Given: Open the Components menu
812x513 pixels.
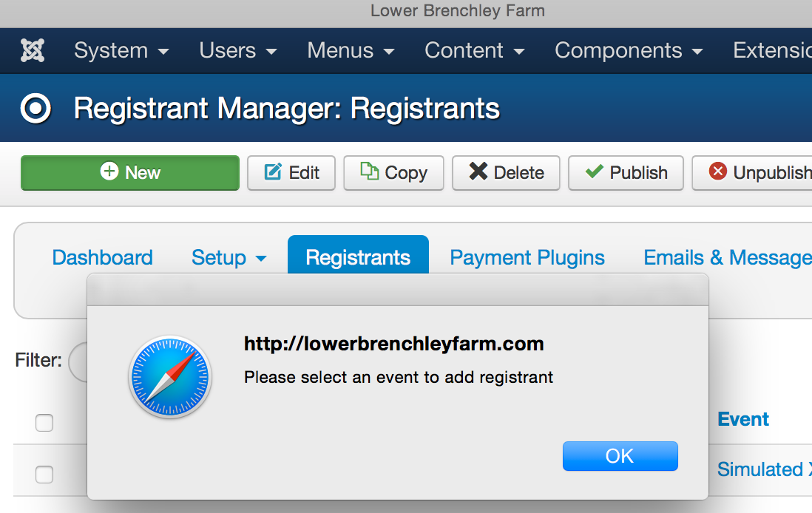Looking at the screenshot, I should [629, 51].
